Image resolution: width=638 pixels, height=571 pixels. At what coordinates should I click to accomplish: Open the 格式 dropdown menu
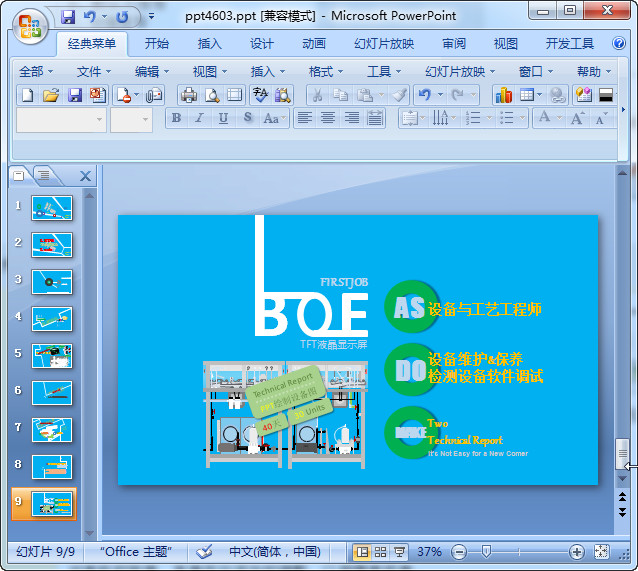click(326, 72)
